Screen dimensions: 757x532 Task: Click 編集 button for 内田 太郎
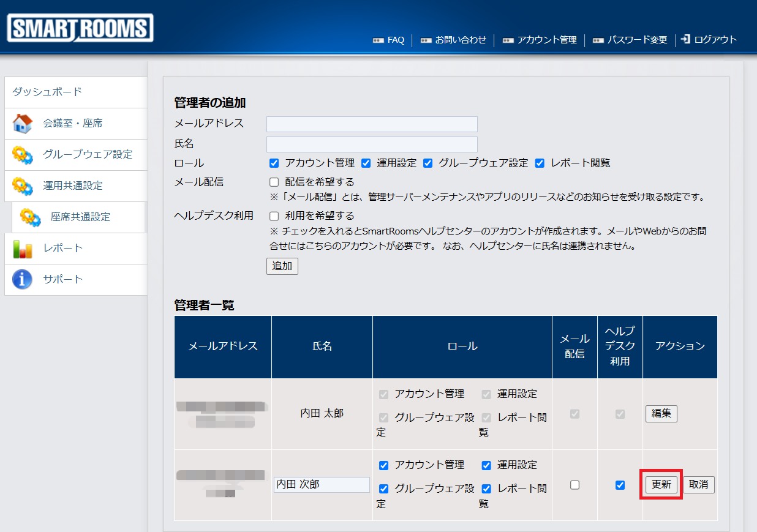(x=661, y=414)
